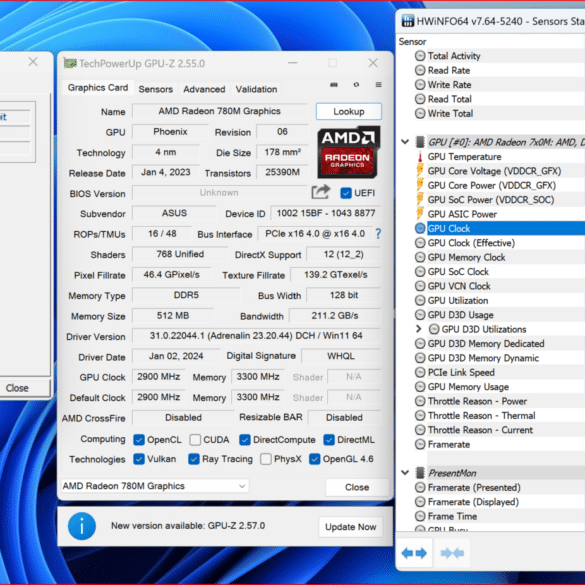Toggle the PhysX checkbox
Image resolution: width=585 pixels, height=585 pixels.
coord(266,459)
